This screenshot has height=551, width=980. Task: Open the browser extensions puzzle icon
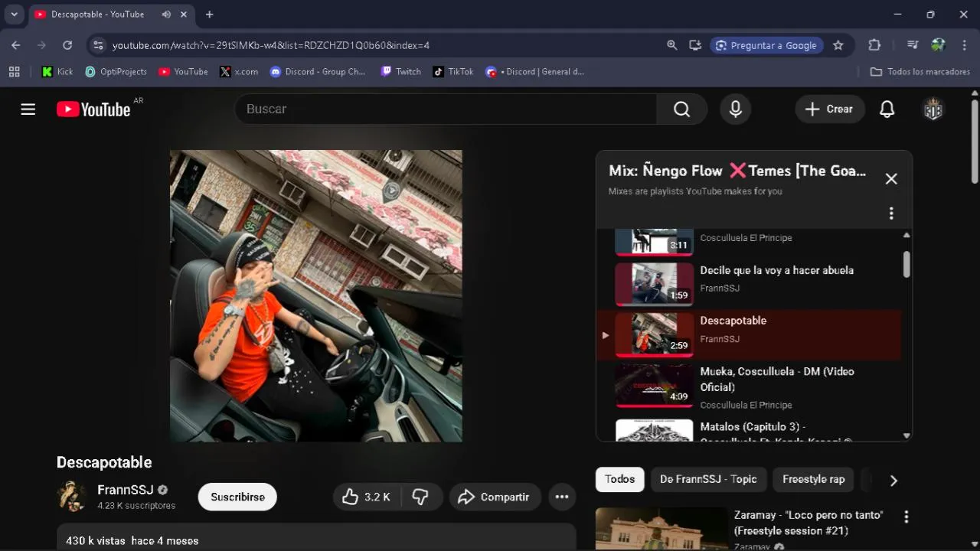(874, 45)
